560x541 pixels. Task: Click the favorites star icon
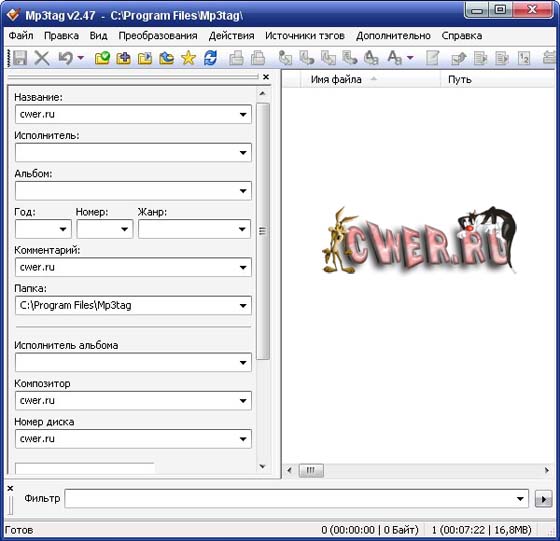[x=189, y=57]
